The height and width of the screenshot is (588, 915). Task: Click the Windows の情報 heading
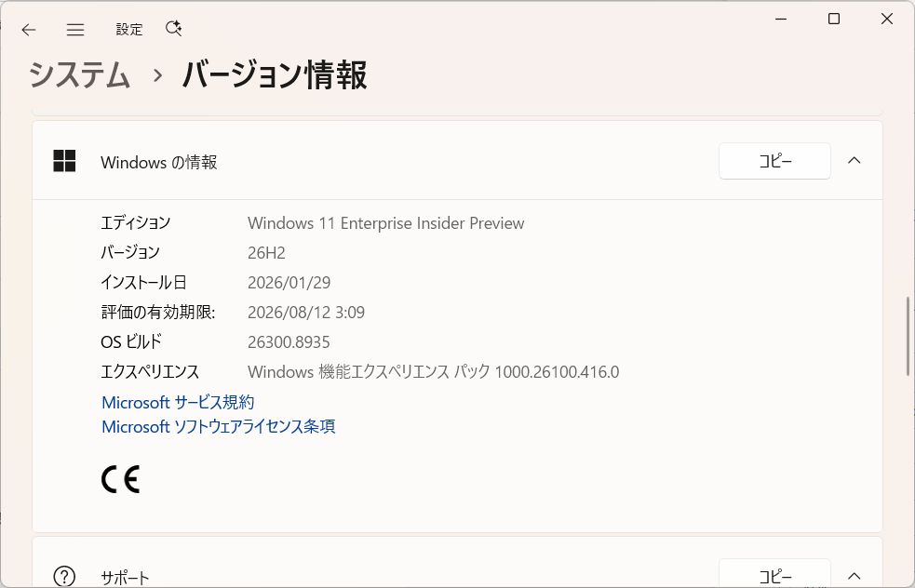pos(159,162)
